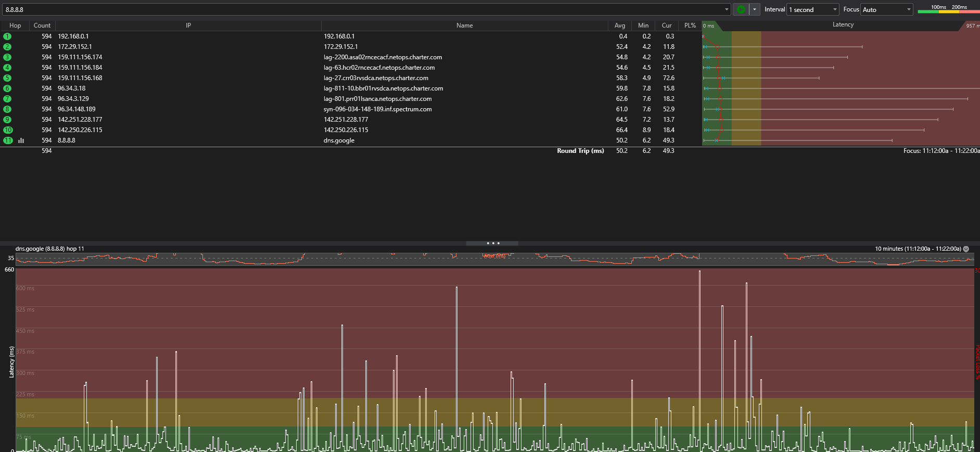Open the timeline graph round chevron menu

(x=966, y=249)
